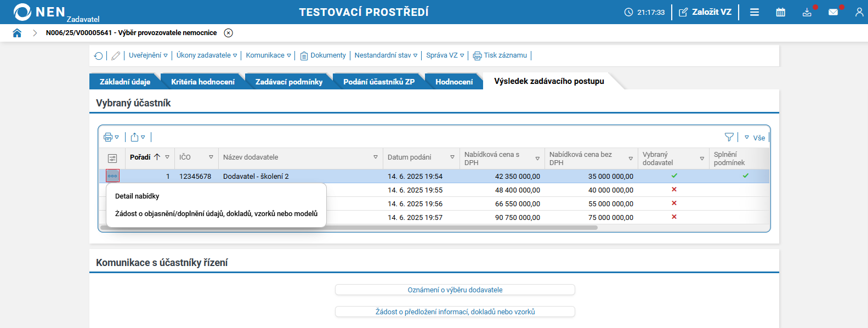Click price cell 66 550 000,00
The image size is (868, 328).
518,204
